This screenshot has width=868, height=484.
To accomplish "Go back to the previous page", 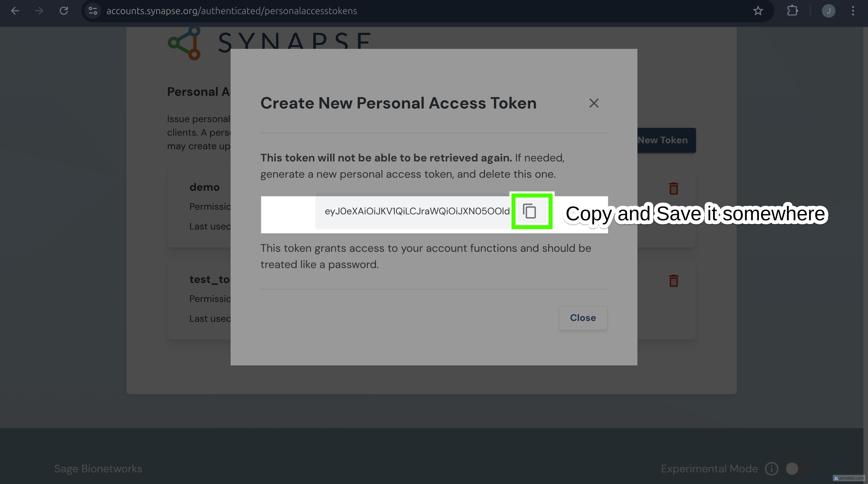I will (x=15, y=11).
